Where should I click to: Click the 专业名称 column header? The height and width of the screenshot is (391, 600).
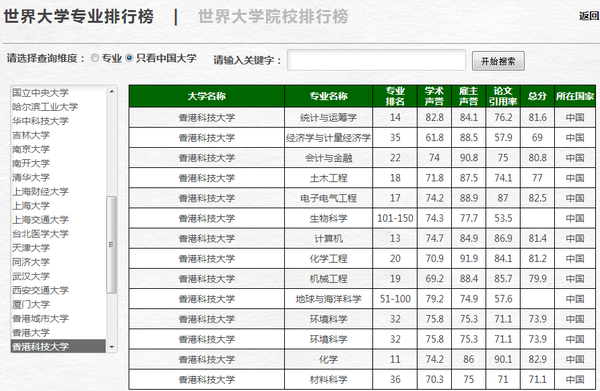click(328, 96)
